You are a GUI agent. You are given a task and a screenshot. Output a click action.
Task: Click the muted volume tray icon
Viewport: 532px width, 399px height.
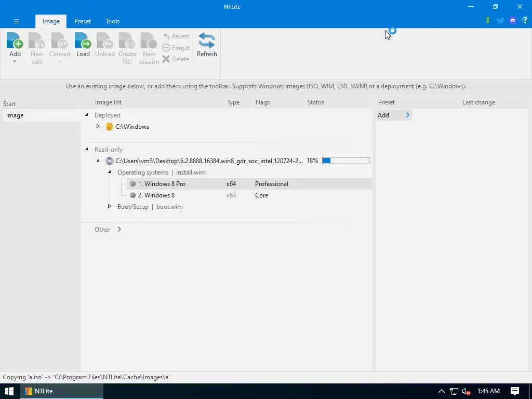pos(466,391)
